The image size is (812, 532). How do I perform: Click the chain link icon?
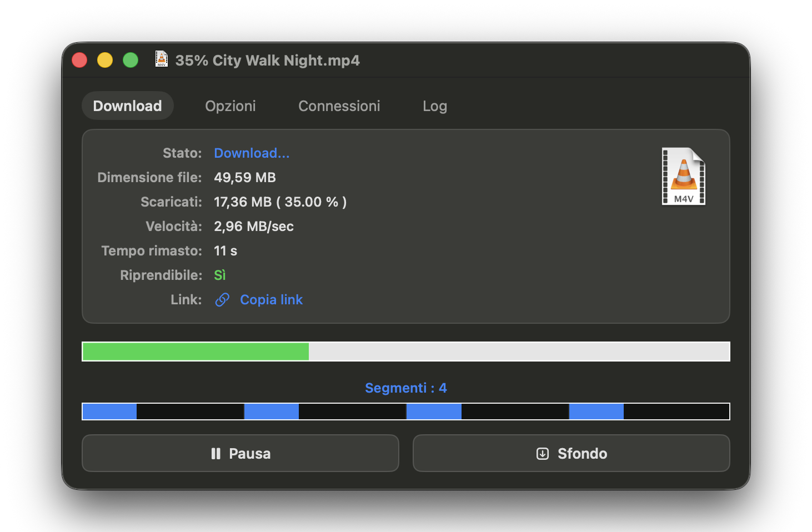pos(222,300)
